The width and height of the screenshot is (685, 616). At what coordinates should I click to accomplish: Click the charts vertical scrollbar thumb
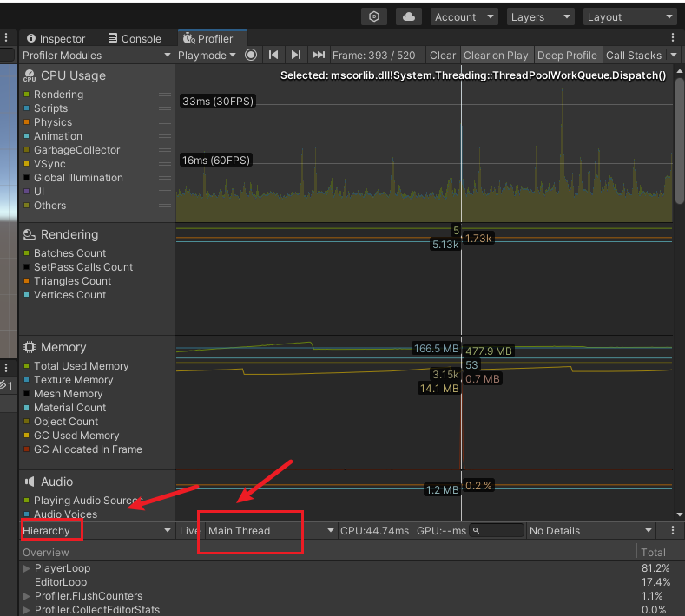679,140
